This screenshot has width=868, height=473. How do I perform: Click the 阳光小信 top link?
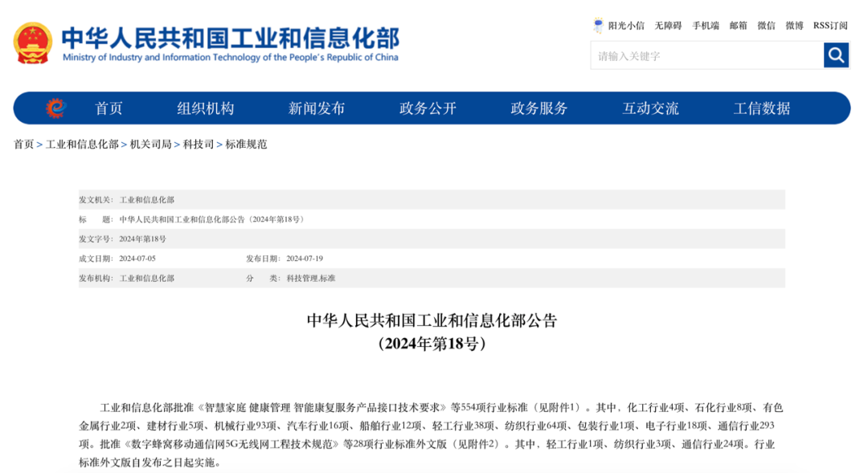click(x=626, y=26)
